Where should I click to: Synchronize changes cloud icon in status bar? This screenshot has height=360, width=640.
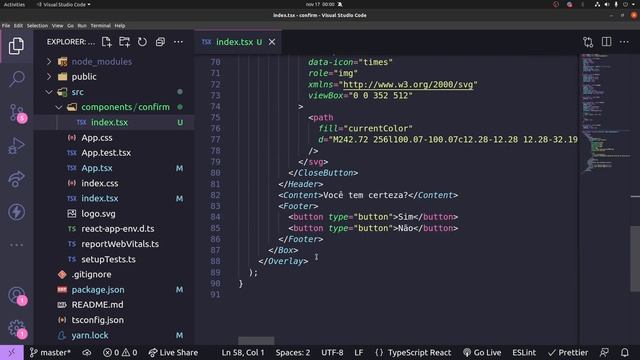coord(87,352)
